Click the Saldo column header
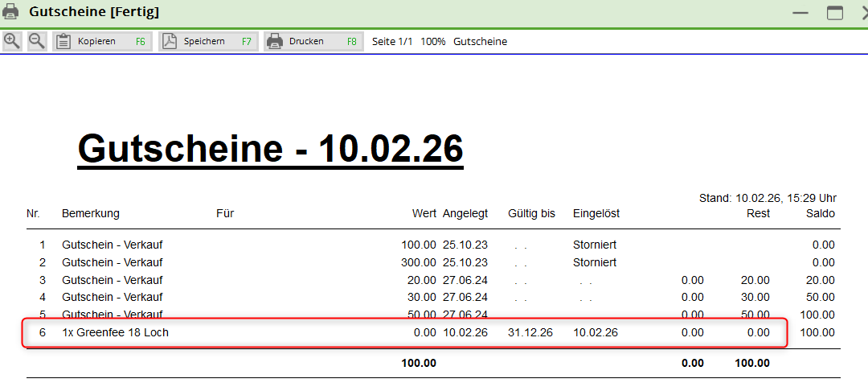This screenshot has height=387, width=868. pyautogui.click(x=820, y=213)
